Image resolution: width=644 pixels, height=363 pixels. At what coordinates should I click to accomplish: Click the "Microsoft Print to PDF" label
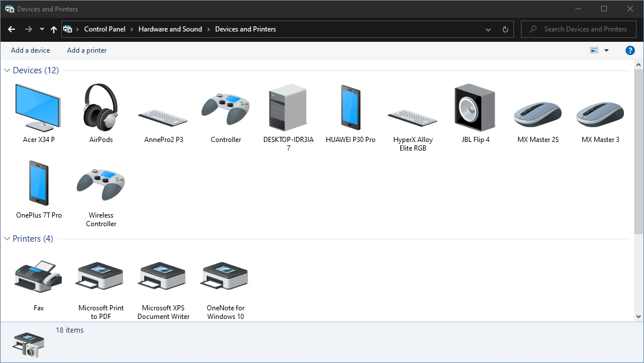click(x=101, y=312)
